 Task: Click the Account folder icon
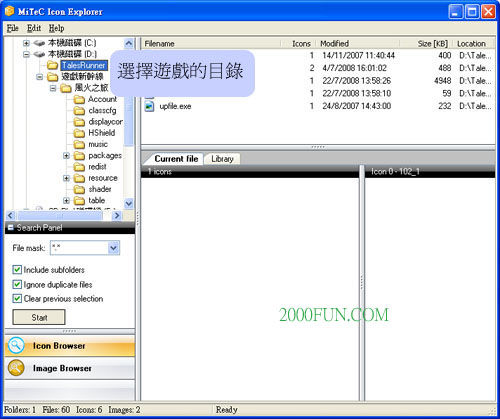[x=79, y=99]
